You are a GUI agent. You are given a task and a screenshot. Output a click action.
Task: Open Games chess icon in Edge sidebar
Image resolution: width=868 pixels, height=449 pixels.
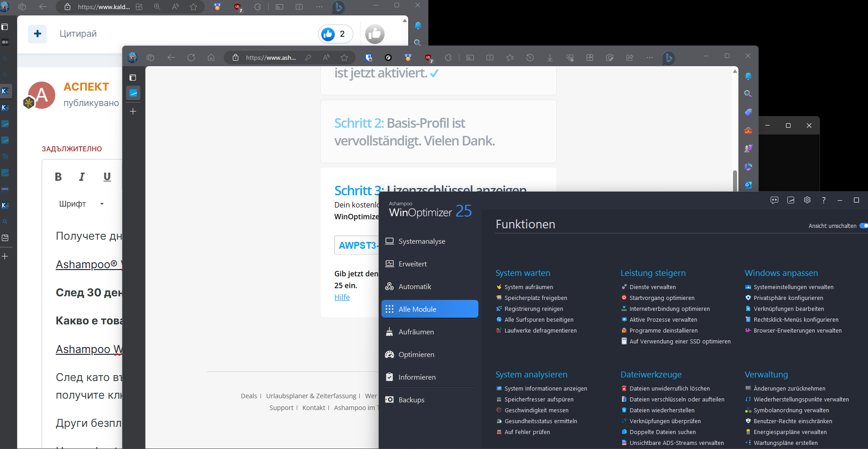point(748,149)
